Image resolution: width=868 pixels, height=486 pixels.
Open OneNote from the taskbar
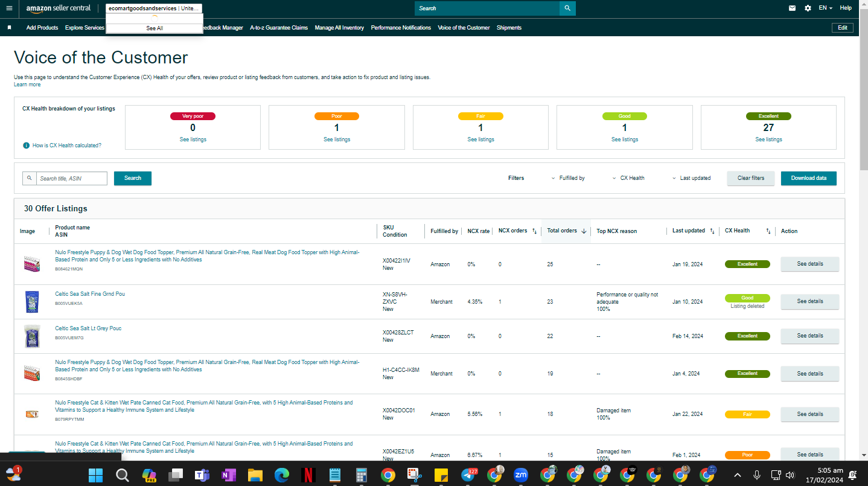click(228, 475)
